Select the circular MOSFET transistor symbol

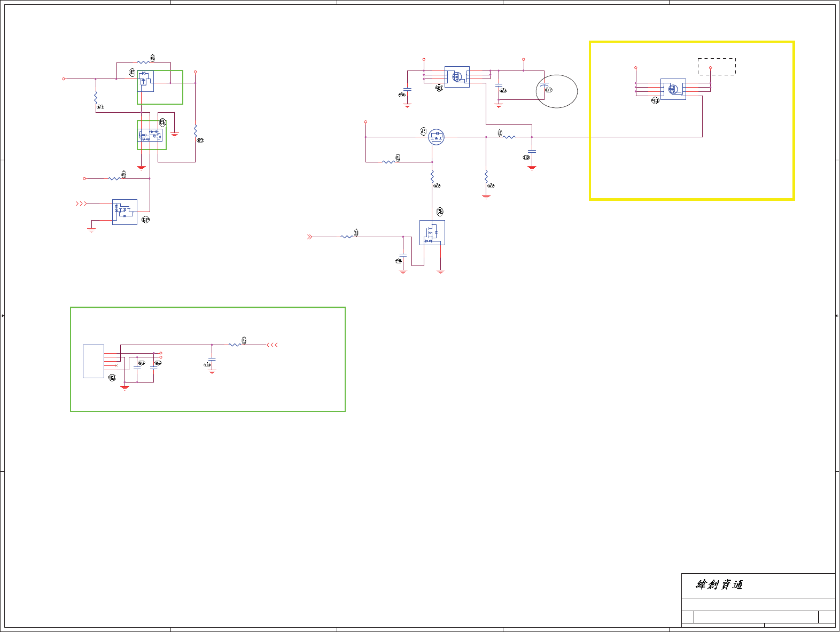tap(437, 137)
